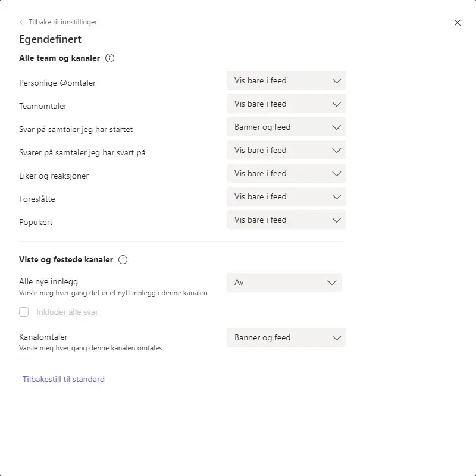Screen dimensions: 476x476
Task: Click the chevron arrow on Populært dropdown
Action: click(x=336, y=220)
